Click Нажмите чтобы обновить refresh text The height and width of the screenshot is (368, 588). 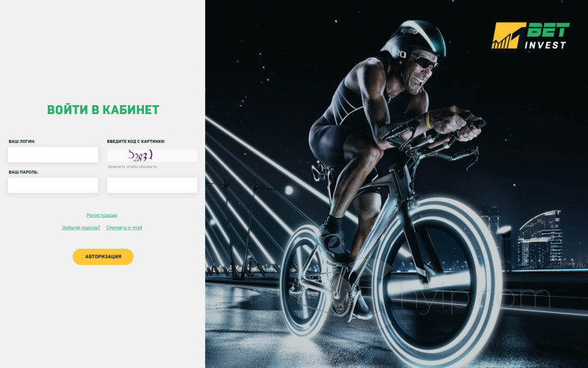tap(132, 167)
